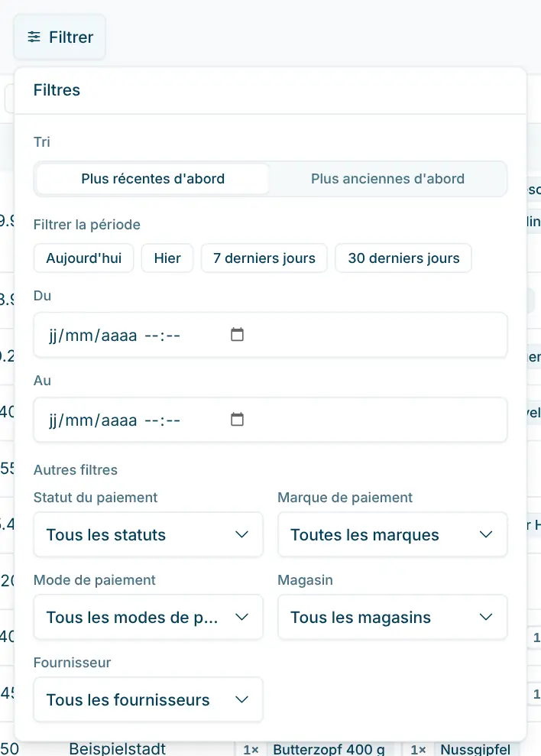Choose 7 derniers jours period
This screenshot has width=541, height=756.
coord(264,258)
